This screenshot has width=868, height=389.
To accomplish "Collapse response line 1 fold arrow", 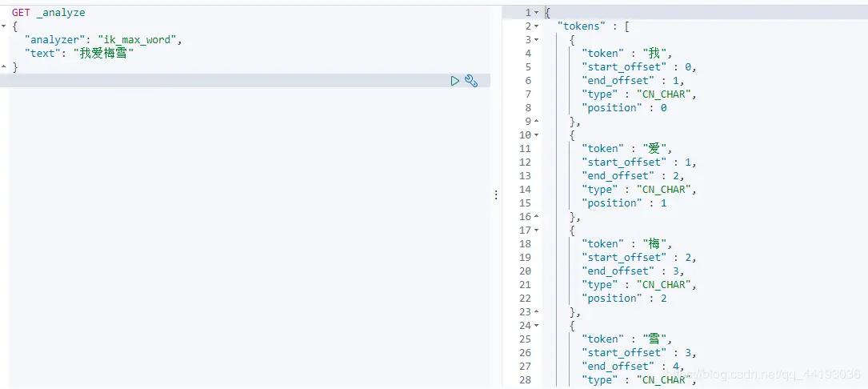I will 537,12.
